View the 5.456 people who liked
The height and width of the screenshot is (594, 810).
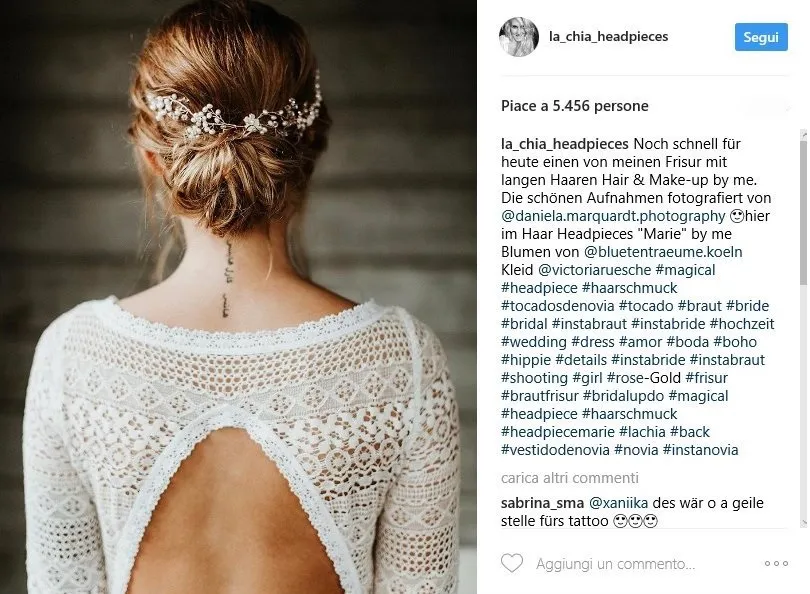point(574,106)
